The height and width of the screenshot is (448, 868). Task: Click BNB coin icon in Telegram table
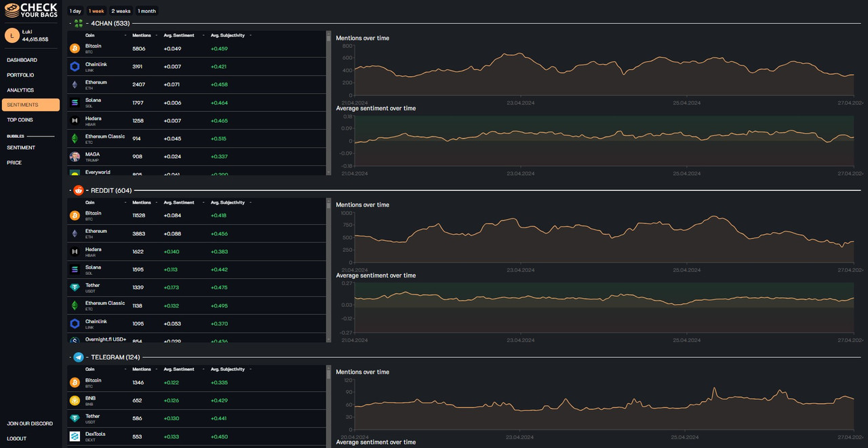point(75,400)
